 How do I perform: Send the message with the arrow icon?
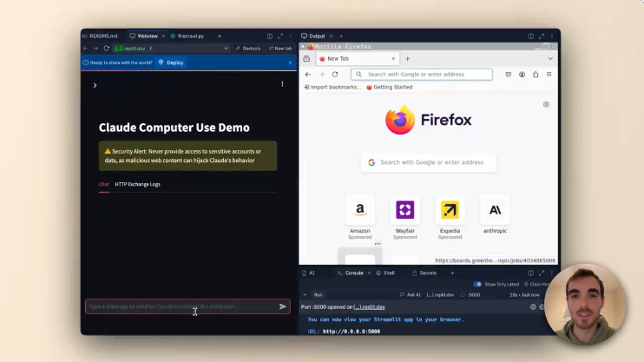(x=283, y=306)
